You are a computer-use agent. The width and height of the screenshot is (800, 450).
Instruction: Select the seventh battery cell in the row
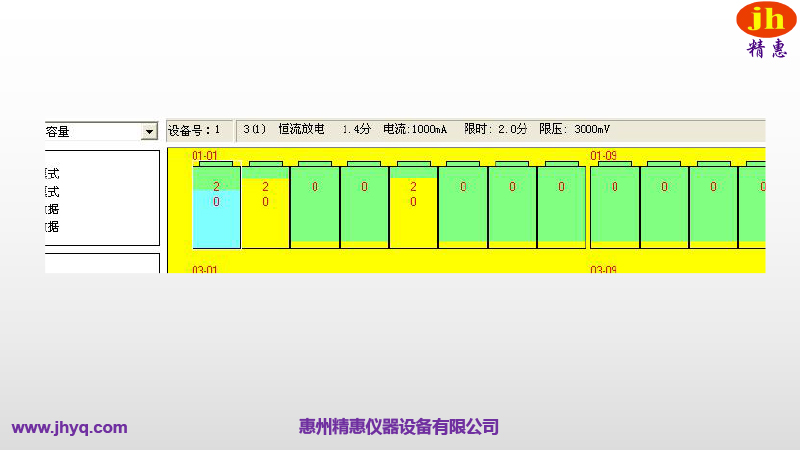tap(512, 205)
